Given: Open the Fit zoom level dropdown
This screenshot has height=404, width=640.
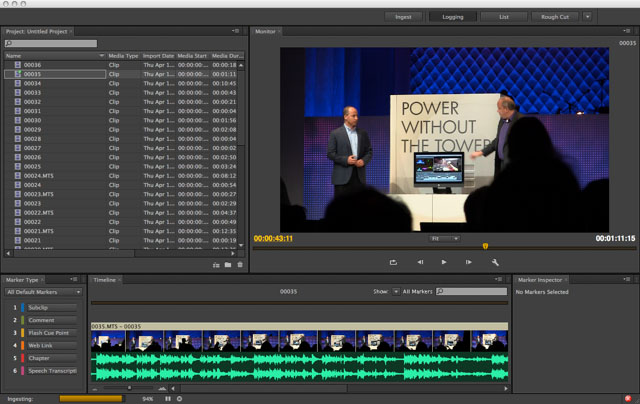Looking at the screenshot, I should (444, 239).
